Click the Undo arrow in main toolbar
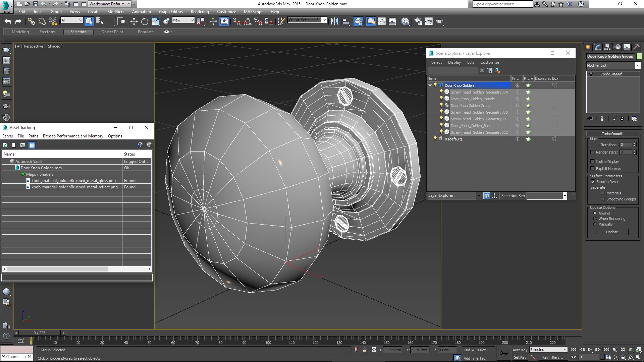 click(x=8, y=21)
